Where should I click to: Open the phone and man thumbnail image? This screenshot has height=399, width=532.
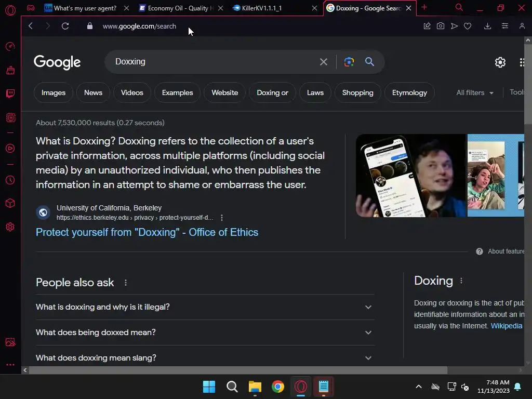coord(410,176)
